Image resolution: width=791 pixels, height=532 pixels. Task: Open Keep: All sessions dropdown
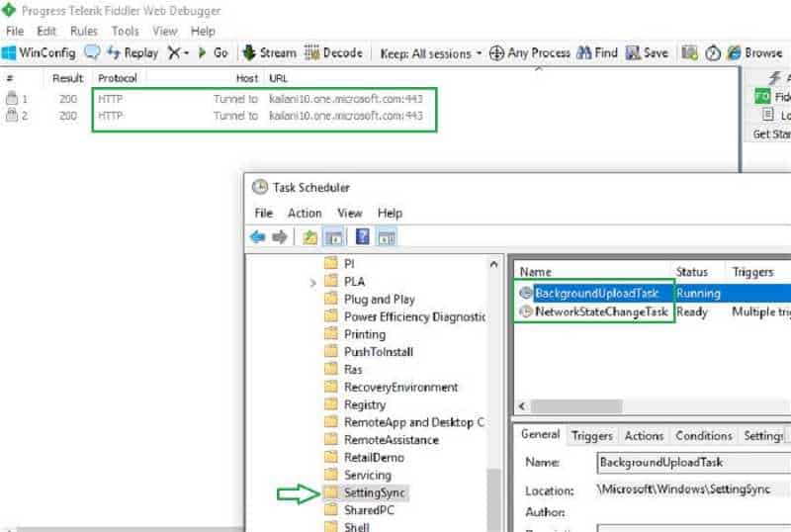tap(431, 53)
